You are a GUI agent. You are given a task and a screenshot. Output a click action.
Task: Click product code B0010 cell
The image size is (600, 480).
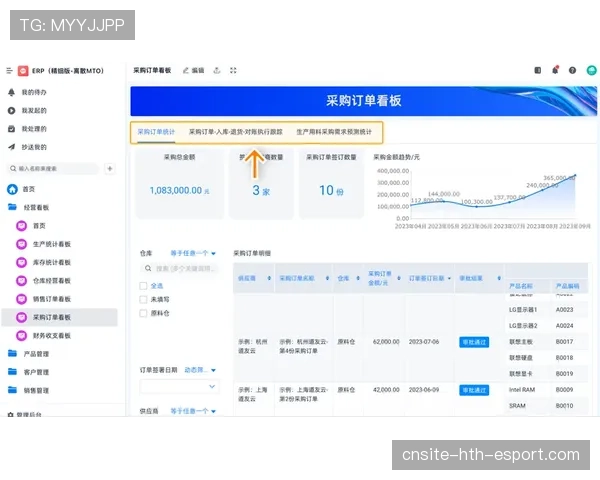pos(564,406)
